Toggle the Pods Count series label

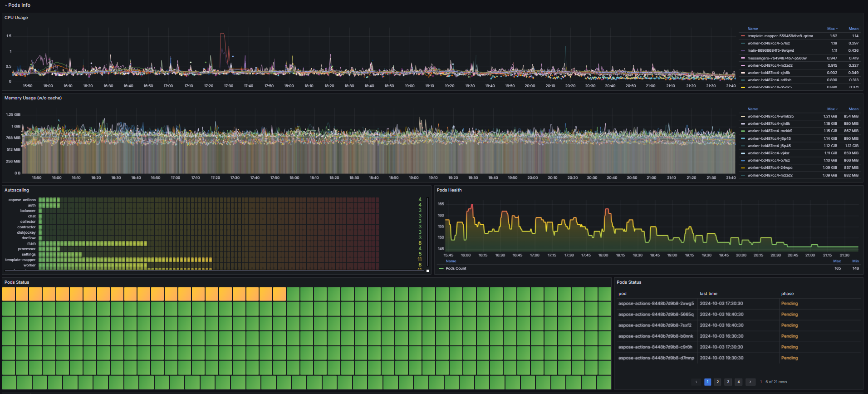point(456,268)
